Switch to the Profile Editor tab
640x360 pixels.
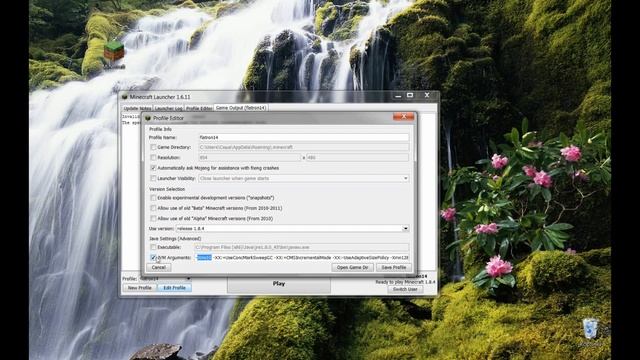coord(199,108)
